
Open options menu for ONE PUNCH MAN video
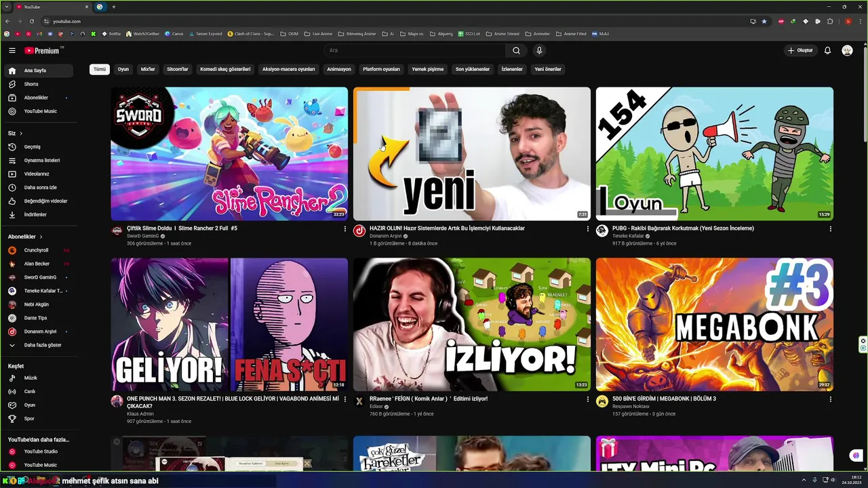[x=345, y=399]
